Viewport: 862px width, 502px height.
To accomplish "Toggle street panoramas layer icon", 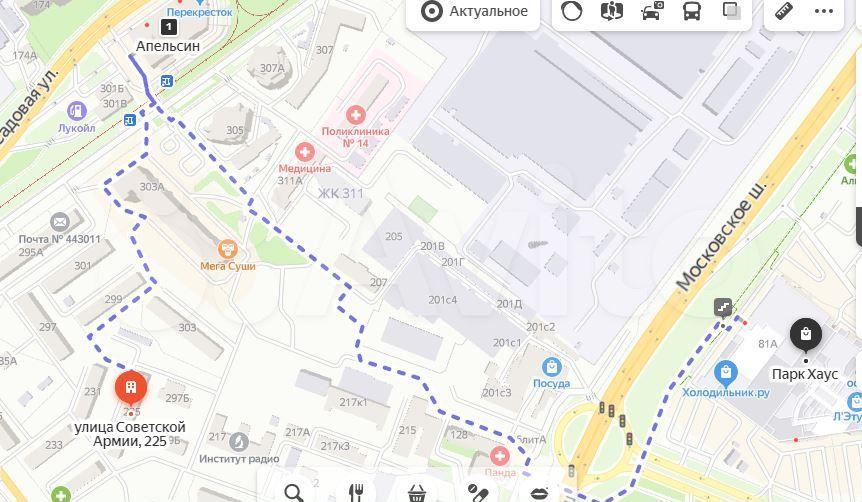I will [611, 11].
